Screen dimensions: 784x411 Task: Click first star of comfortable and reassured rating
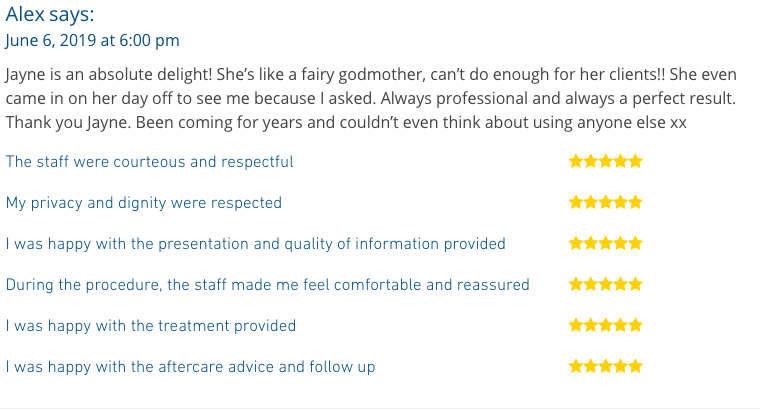576,284
